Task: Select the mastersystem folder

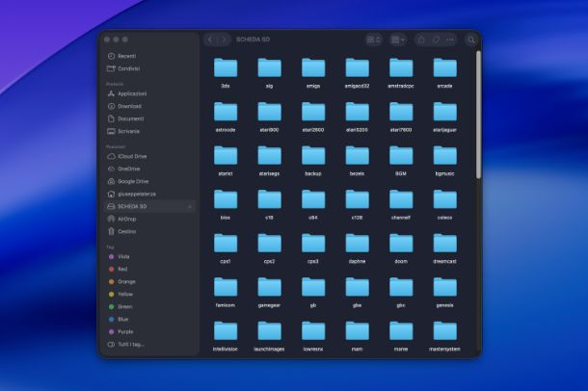Action: pos(444,335)
